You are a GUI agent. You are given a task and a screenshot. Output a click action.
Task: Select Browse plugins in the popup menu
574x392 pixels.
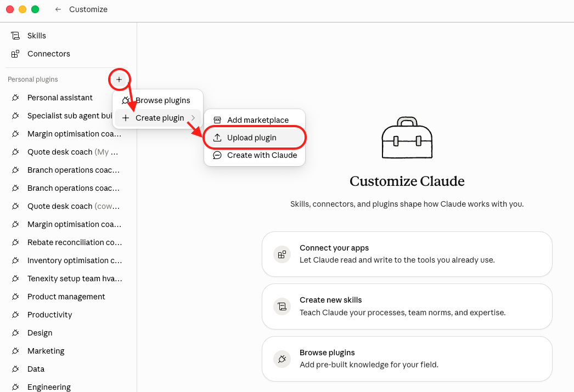tap(158, 100)
